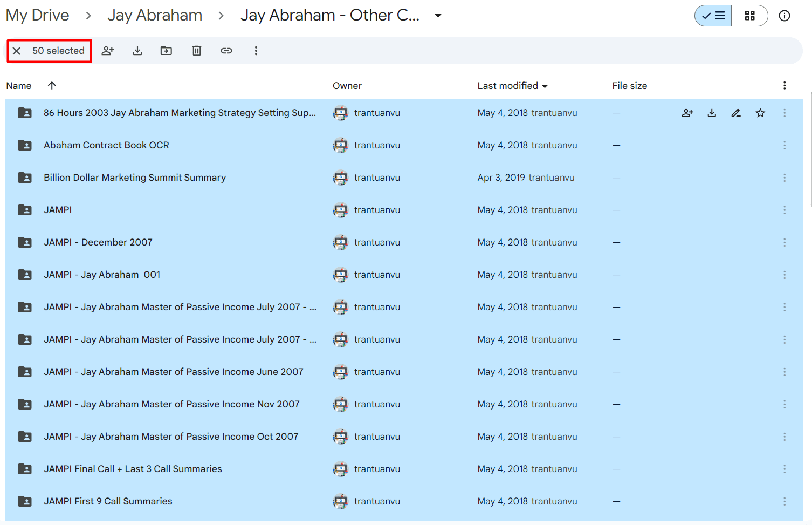The width and height of the screenshot is (812, 525).
Task: Rename the 86 Hours 2003 folder
Action: 736,113
